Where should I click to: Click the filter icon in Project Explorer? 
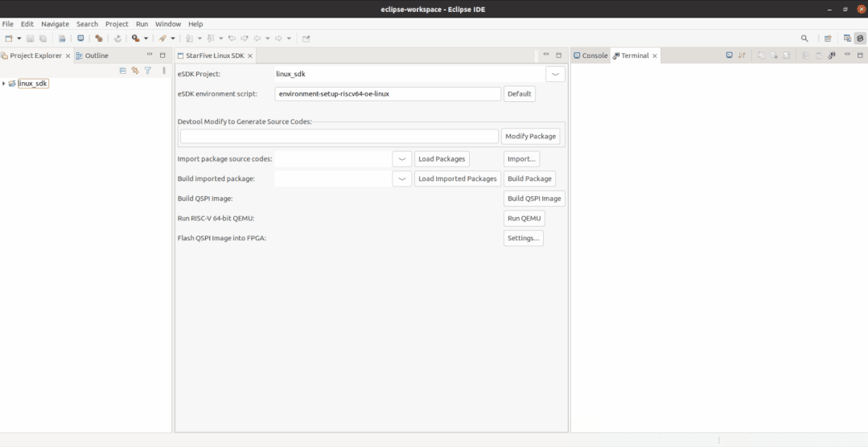pos(148,71)
